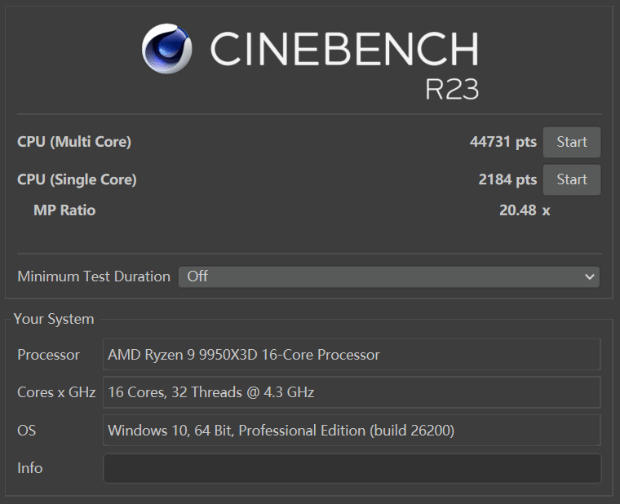Click the 2184 pts single core score
The width and height of the screenshot is (620, 504).
507,180
